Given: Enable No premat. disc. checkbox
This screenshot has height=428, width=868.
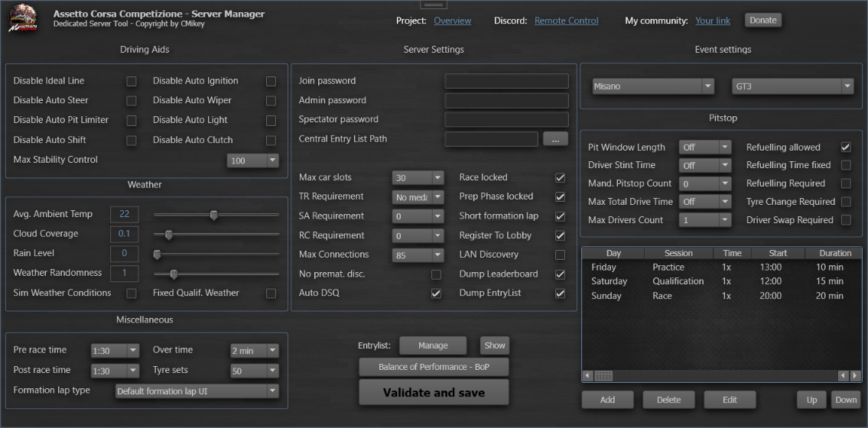Looking at the screenshot, I should [x=436, y=274].
